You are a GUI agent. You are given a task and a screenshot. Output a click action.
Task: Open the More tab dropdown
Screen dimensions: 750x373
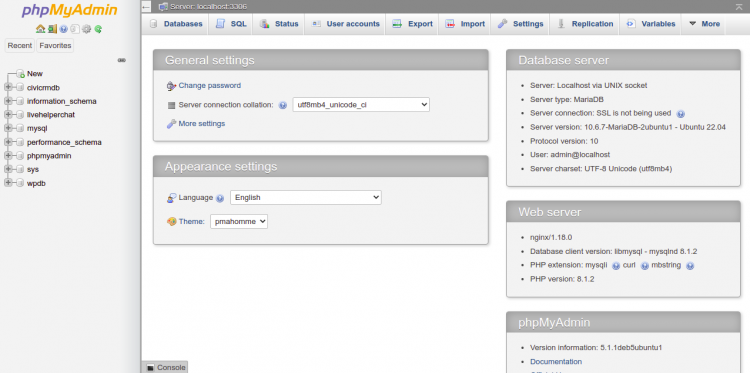(704, 24)
